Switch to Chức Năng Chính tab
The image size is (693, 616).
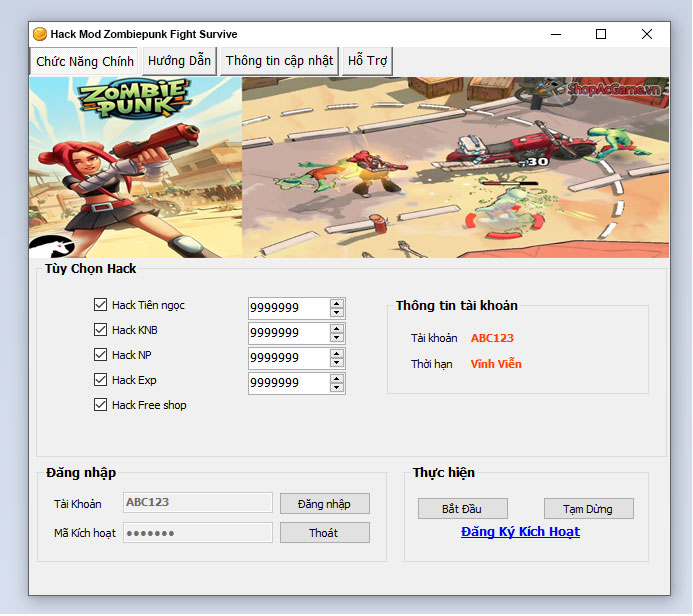click(x=84, y=61)
